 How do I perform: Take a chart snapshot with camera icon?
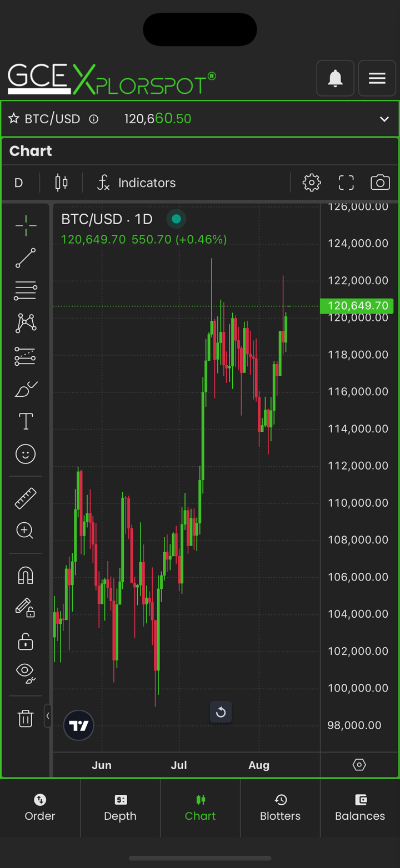click(x=380, y=183)
